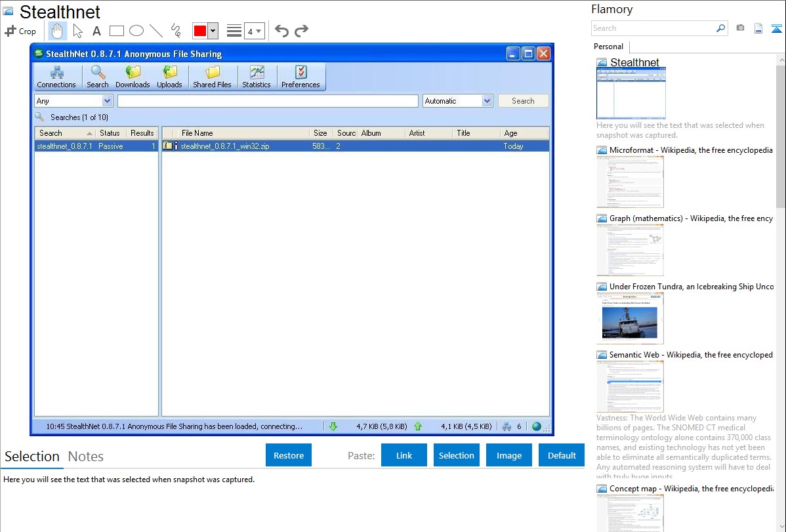Select the Crop tool
This screenshot has width=786, height=532.
coord(20,31)
